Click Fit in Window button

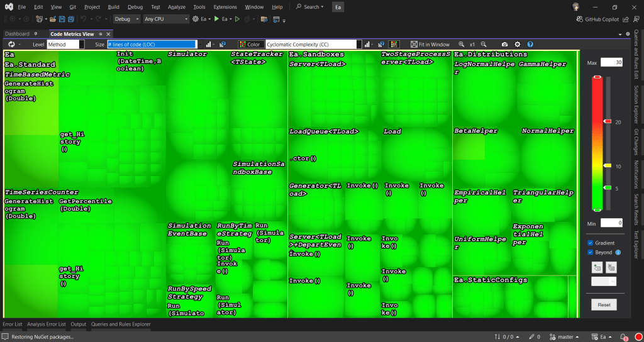(430, 45)
